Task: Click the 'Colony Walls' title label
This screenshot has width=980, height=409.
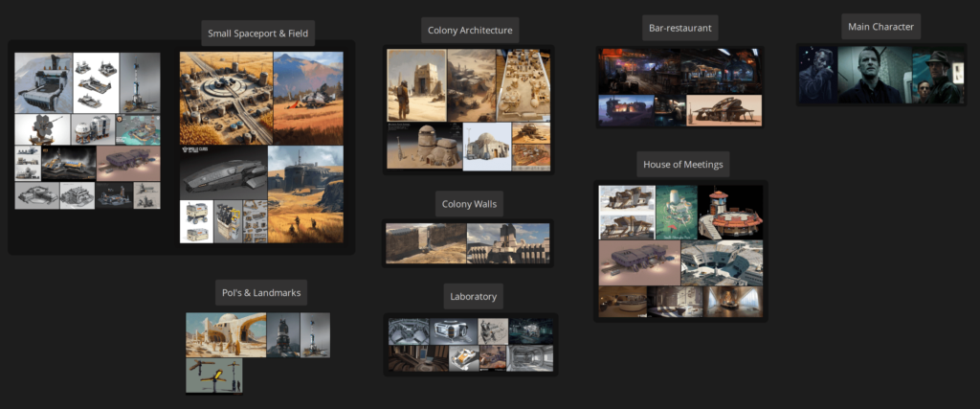Action: (469, 204)
